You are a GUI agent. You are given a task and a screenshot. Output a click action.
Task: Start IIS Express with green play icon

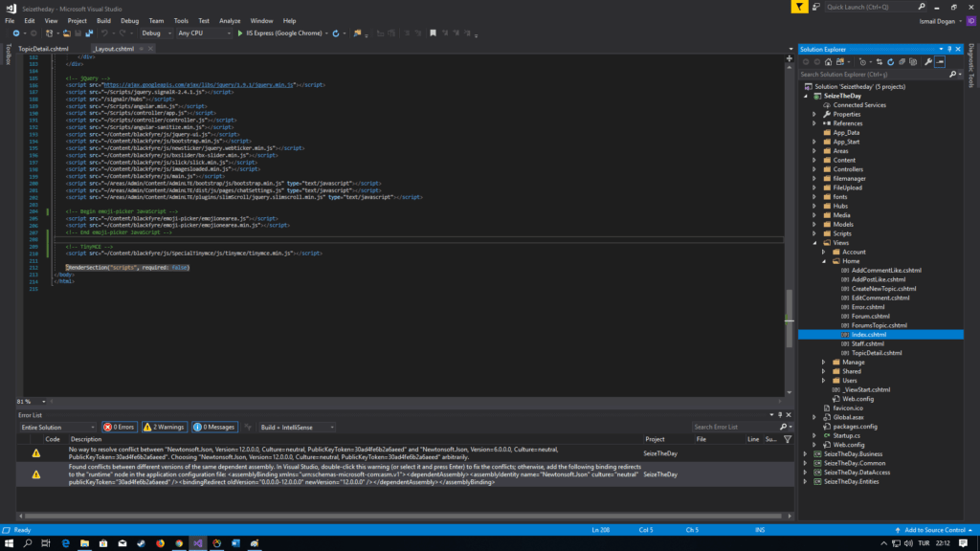pyautogui.click(x=240, y=33)
